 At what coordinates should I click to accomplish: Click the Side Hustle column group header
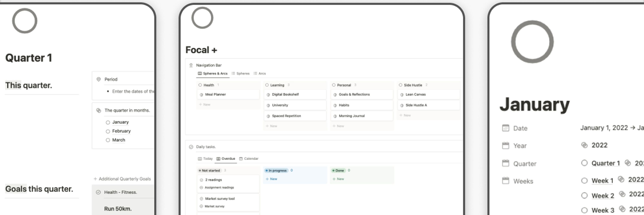pyautogui.click(x=410, y=85)
